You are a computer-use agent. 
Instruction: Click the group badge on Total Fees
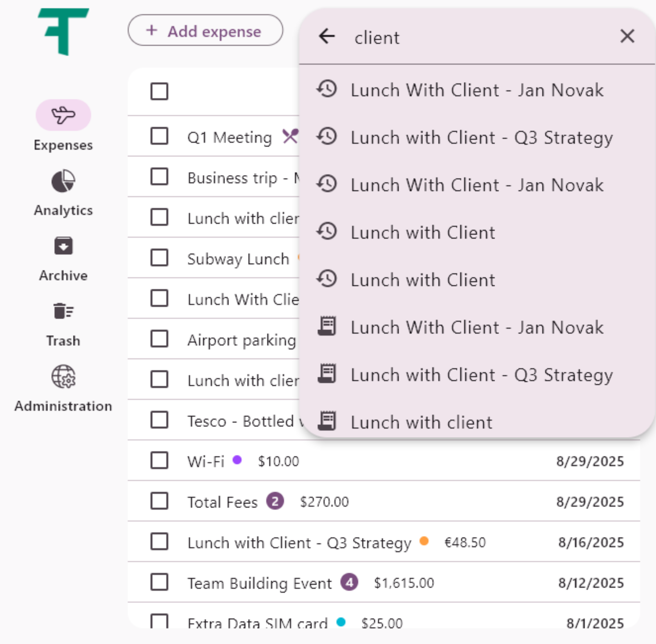[275, 501]
